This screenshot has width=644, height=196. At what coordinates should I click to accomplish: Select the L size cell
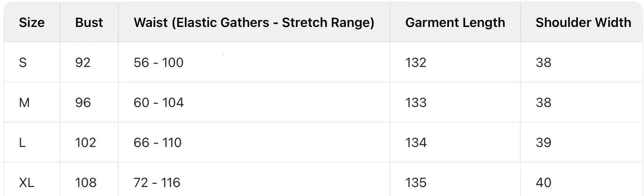pos(22,143)
